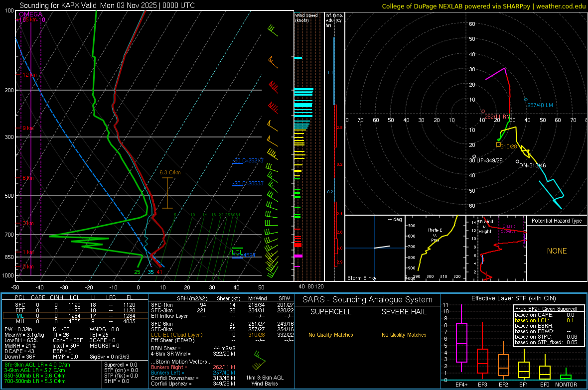Click the Bunkers left-mover circle on hodograph
The width and height of the screenshot is (588, 390).
(526, 100)
